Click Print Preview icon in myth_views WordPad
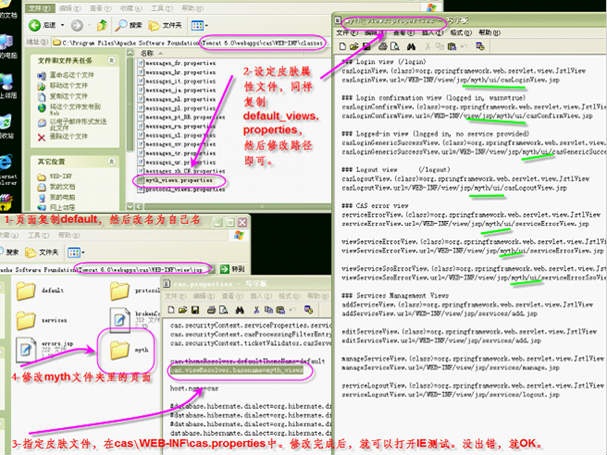 [x=394, y=46]
